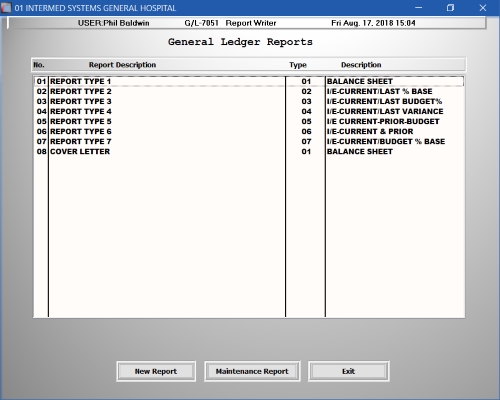Screen dimensions: 500x400
Task: Select REPORT TYPE 2 row
Action: (249, 91)
